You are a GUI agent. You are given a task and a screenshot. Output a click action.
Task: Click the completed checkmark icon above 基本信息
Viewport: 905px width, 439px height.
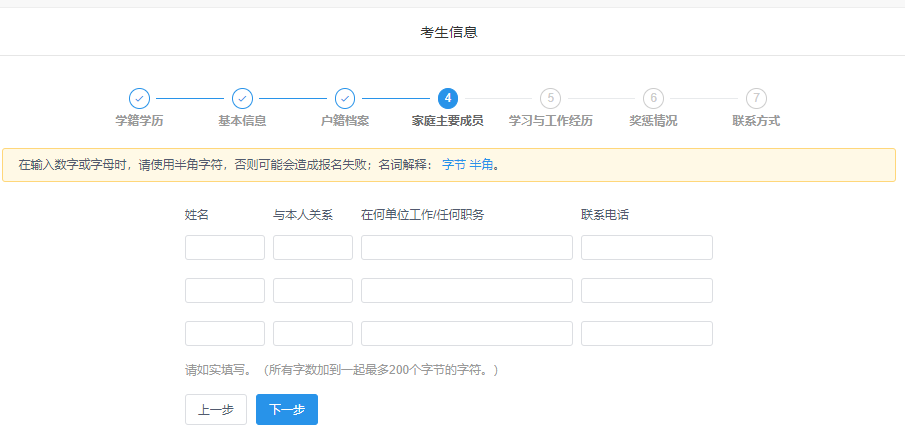242,98
